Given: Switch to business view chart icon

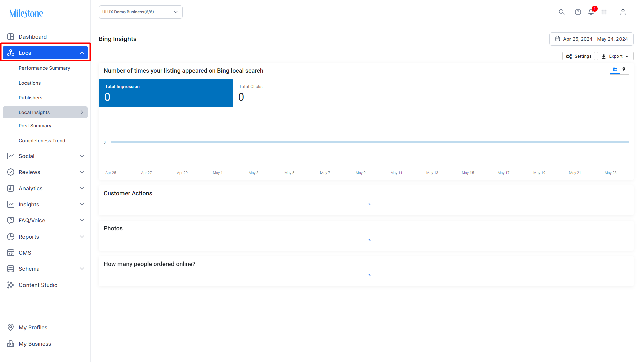Looking at the screenshot, I should (x=615, y=69).
